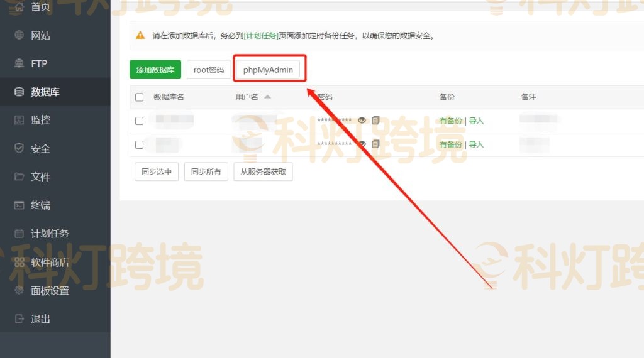
Task: Open 终端 in the sidebar
Action: tap(55, 205)
